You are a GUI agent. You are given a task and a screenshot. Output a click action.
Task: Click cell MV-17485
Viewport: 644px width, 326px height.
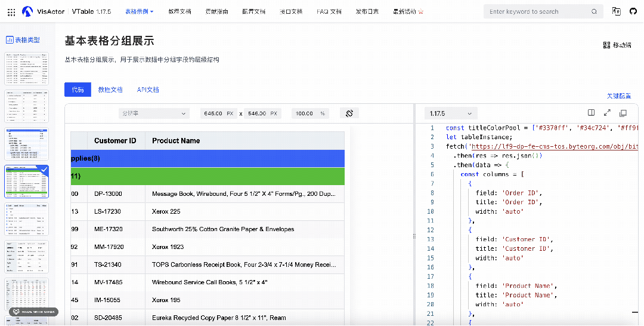[x=116, y=282]
